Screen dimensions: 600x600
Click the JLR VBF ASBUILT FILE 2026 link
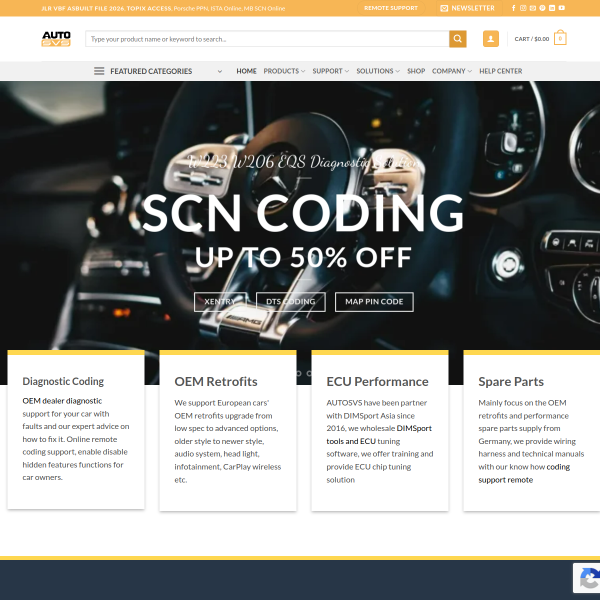tap(83, 8)
